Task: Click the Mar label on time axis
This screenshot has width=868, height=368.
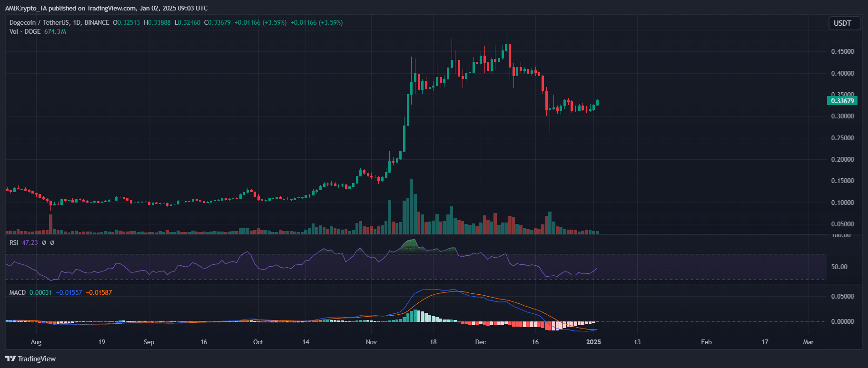Action: click(808, 342)
